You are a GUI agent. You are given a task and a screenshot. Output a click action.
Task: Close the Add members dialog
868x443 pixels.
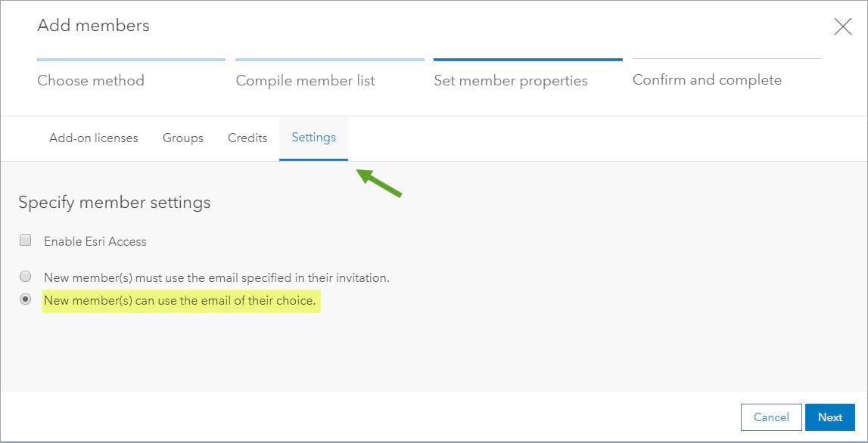coord(842,26)
